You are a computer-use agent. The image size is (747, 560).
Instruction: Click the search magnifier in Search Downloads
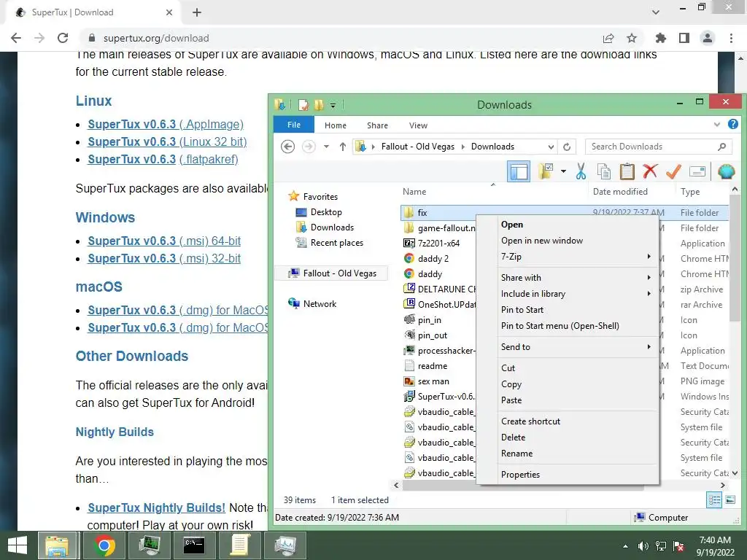pos(721,147)
